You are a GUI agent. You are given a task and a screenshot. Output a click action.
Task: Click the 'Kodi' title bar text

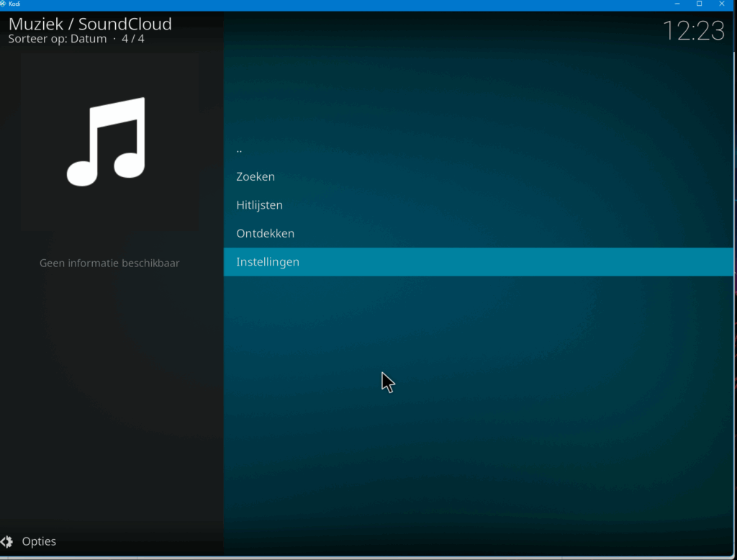[x=14, y=4]
